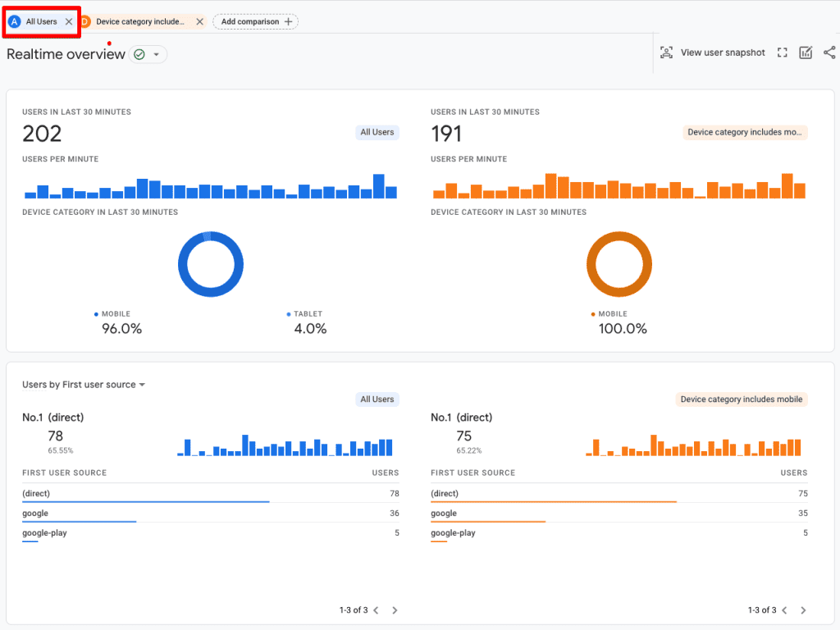Open View user snapshot mode
The height and width of the screenshot is (630, 840).
[x=713, y=52]
